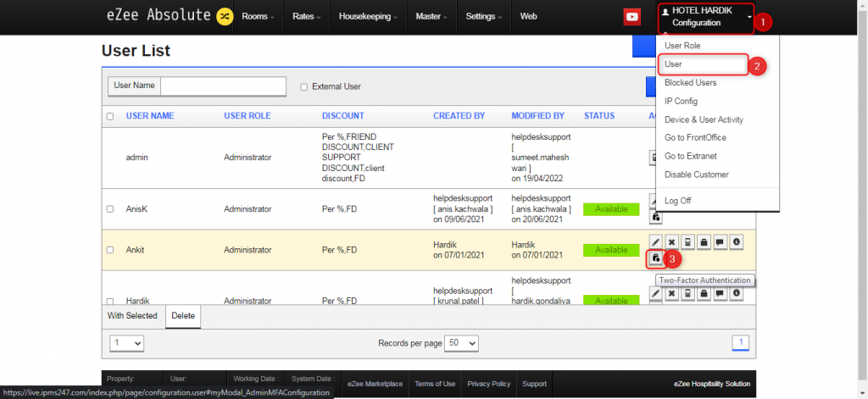Click the 'Ankit' user name cell

136,250
